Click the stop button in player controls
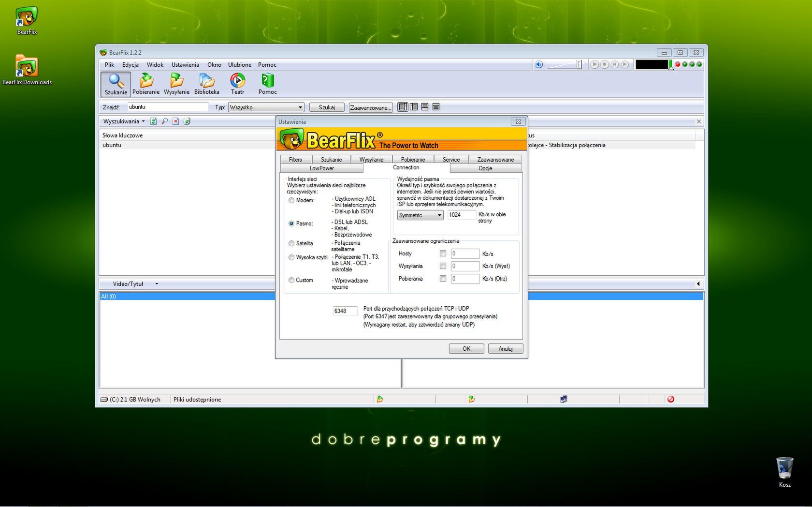Image resolution: width=812 pixels, height=507 pixels. coord(605,64)
